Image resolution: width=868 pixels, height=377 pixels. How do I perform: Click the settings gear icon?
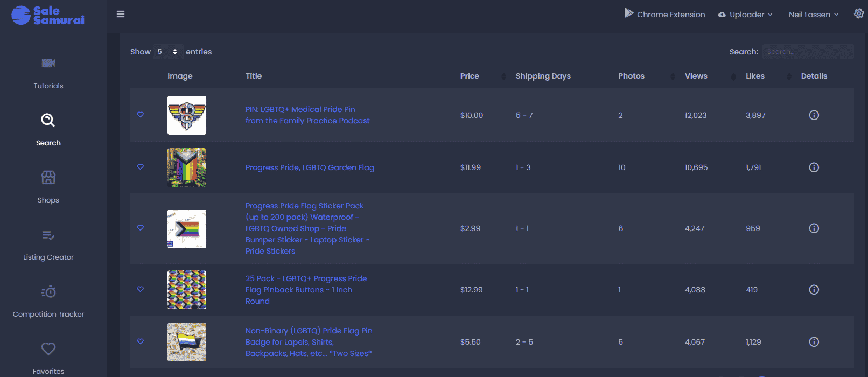point(859,13)
